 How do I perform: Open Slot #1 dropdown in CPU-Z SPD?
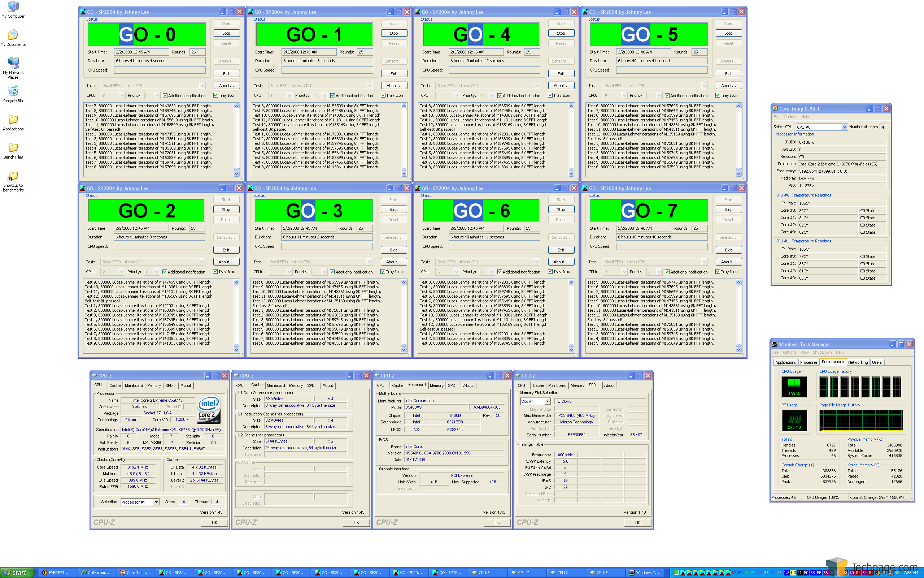(548, 401)
